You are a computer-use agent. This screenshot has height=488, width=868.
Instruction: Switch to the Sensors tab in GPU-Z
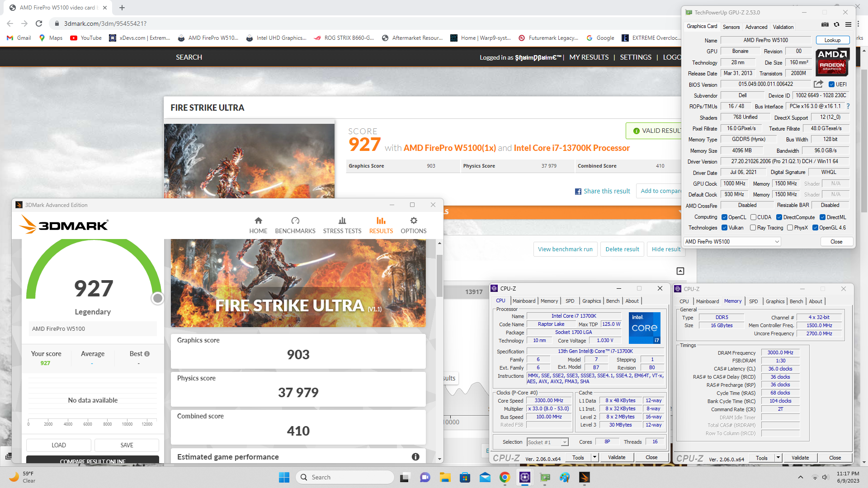[x=731, y=27]
